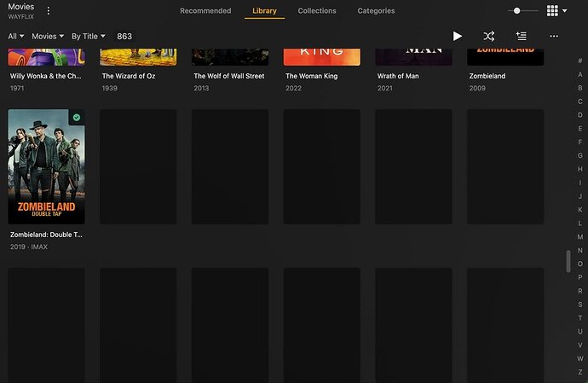Jump to letter R in index

pyautogui.click(x=580, y=291)
